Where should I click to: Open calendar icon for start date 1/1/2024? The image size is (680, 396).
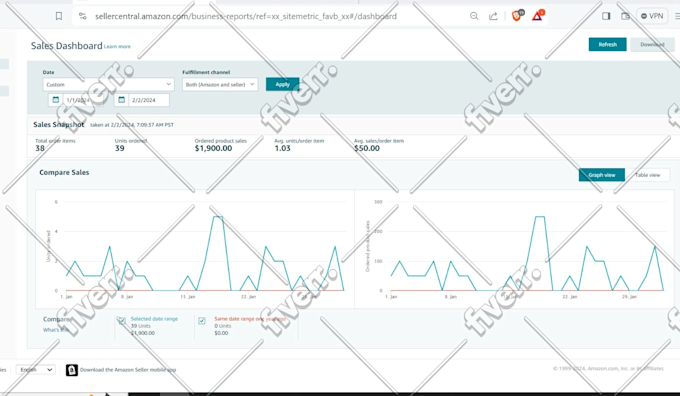pyautogui.click(x=56, y=100)
